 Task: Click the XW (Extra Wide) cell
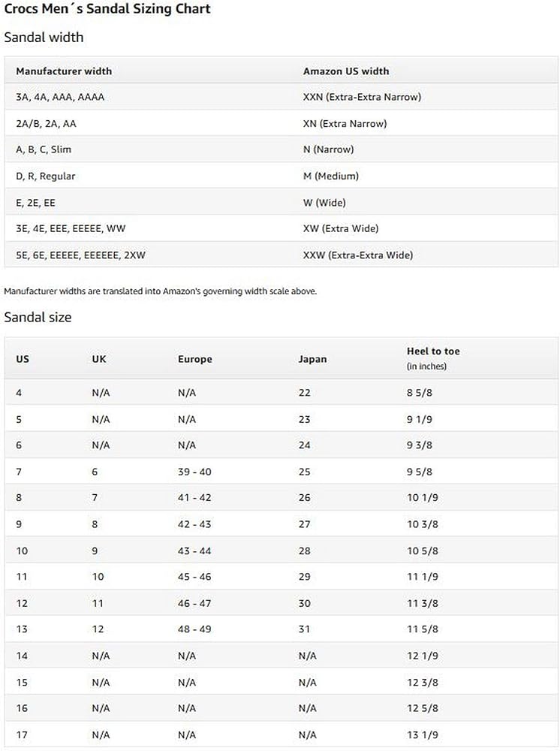(x=341, y=228)
